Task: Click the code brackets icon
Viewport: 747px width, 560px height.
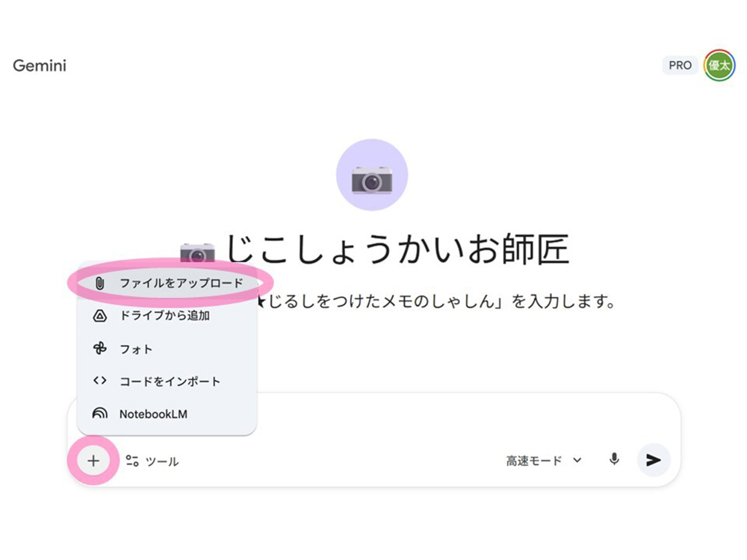Action: (x=100, y=381)
